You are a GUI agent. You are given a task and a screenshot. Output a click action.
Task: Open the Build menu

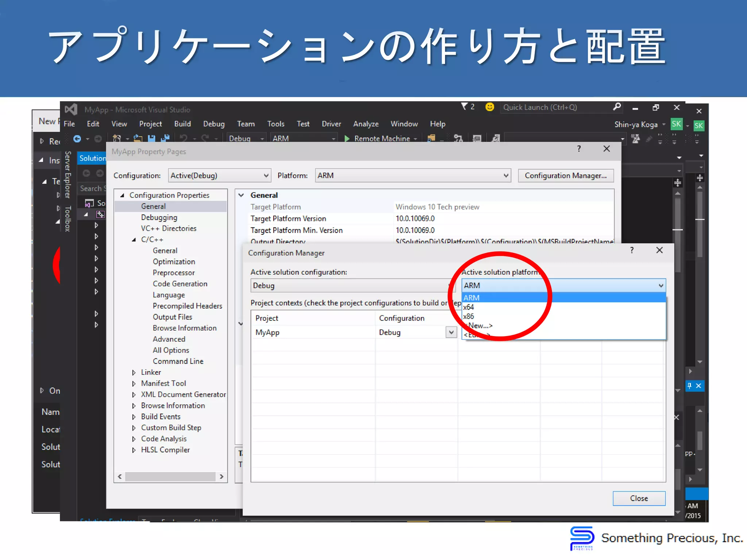[182, 124]
